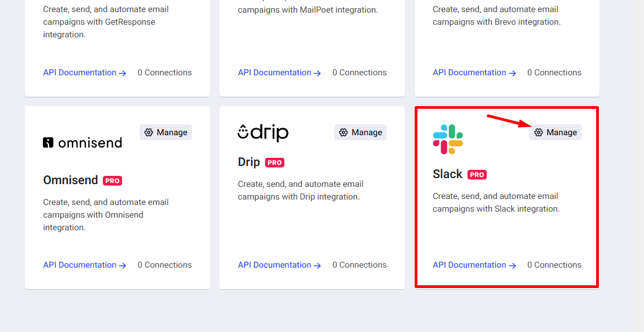Click the arrow icon beside GetResponse API Documentation
This screenshot has width=644, height=332.
click(123, 73)
